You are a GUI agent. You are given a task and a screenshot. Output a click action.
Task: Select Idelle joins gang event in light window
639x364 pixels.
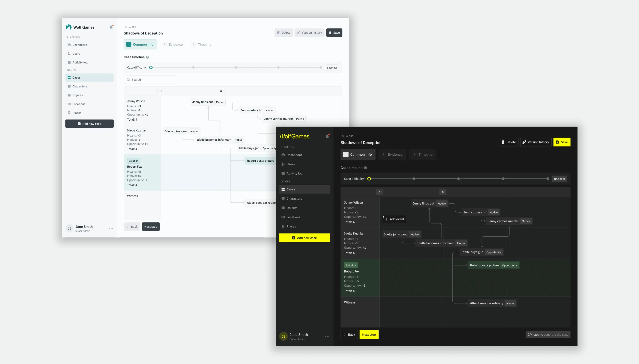coord(182,131)
